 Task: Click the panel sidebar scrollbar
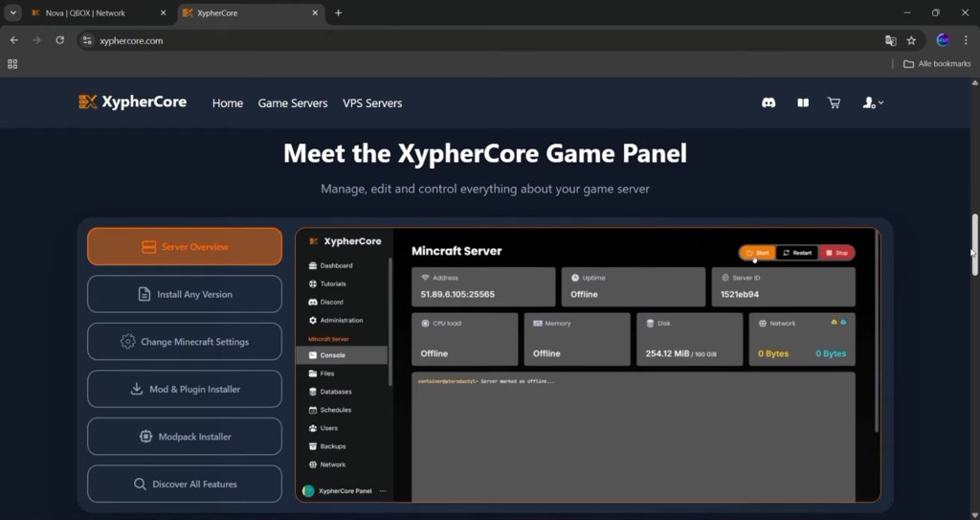point(390,323)
